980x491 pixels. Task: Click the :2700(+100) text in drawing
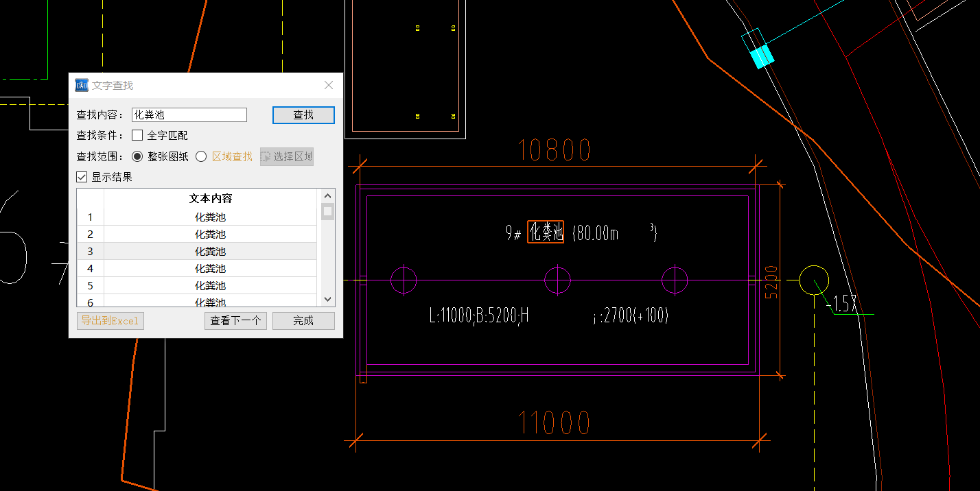[x=631, y=316]
